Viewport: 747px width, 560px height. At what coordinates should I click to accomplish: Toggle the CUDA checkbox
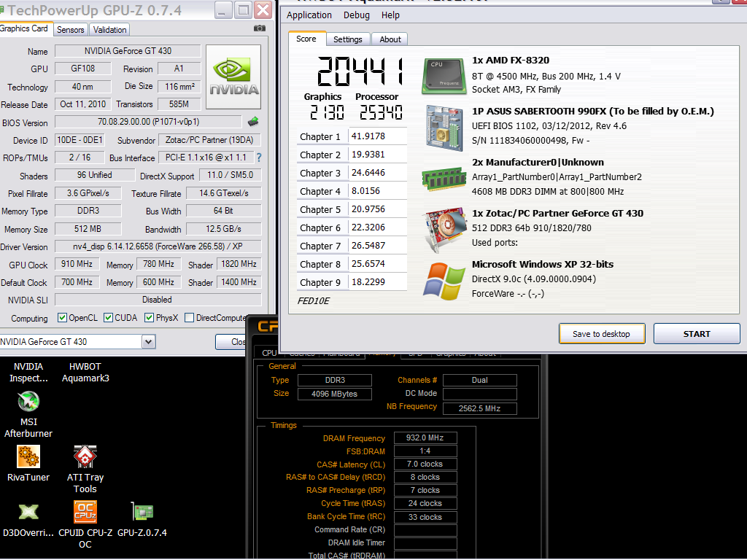pos(108,318)
